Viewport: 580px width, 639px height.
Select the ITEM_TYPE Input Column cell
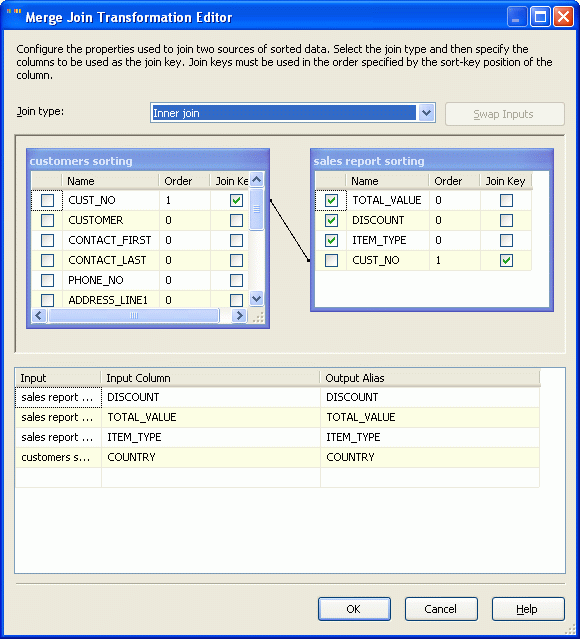[x=211, y=437]
